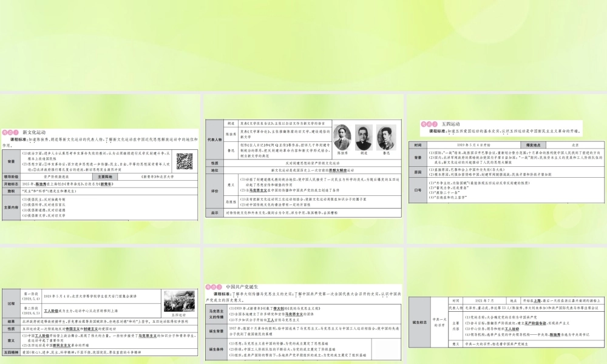The width and height of the screenshot is (607, 364).
Task: Click the 新文化运动 heading text
Action: point(34,132)
